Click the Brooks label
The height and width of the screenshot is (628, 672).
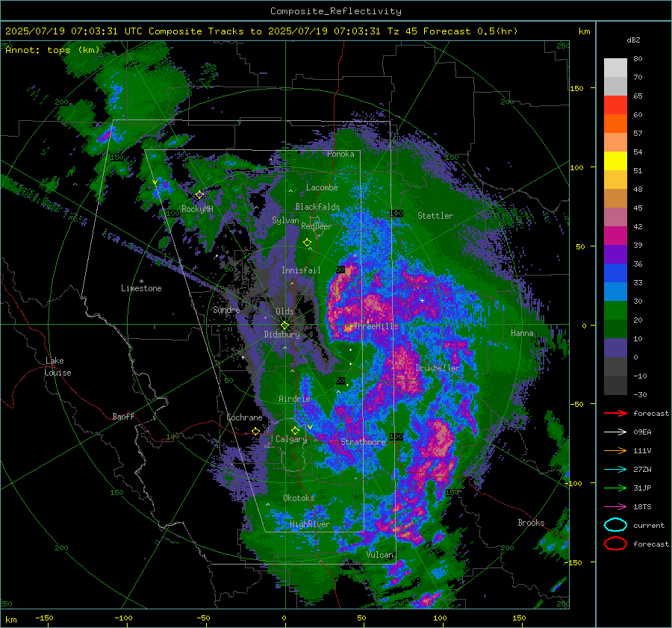pos(531,523)
